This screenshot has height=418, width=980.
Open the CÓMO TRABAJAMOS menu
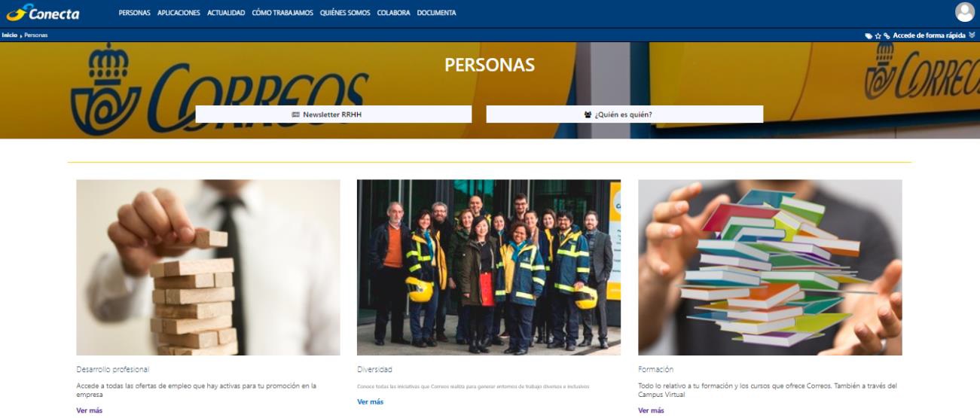pos(284,13)
